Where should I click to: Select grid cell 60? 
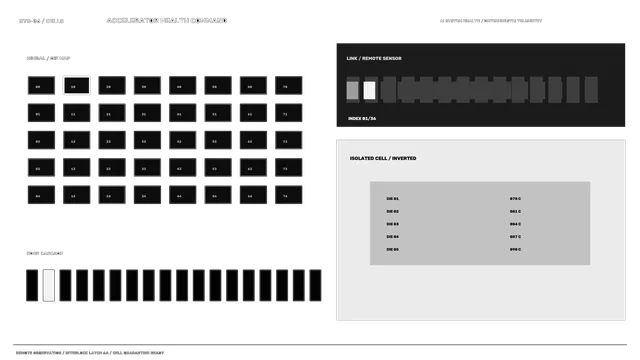pyautogui.click(x=253, y=86)
